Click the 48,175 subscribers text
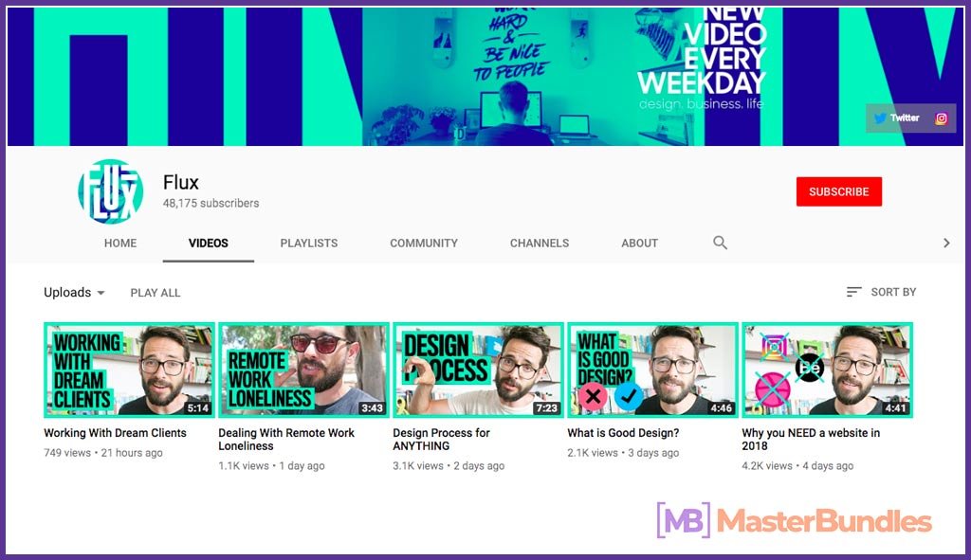Viewport: 971px width, 560px height. click(x=211, y=203)
